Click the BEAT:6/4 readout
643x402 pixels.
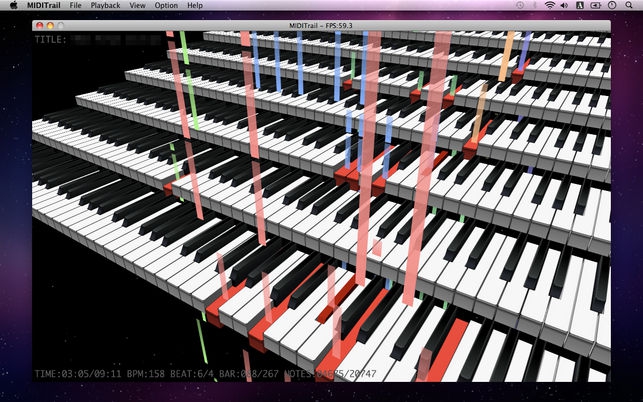point(192,374)
